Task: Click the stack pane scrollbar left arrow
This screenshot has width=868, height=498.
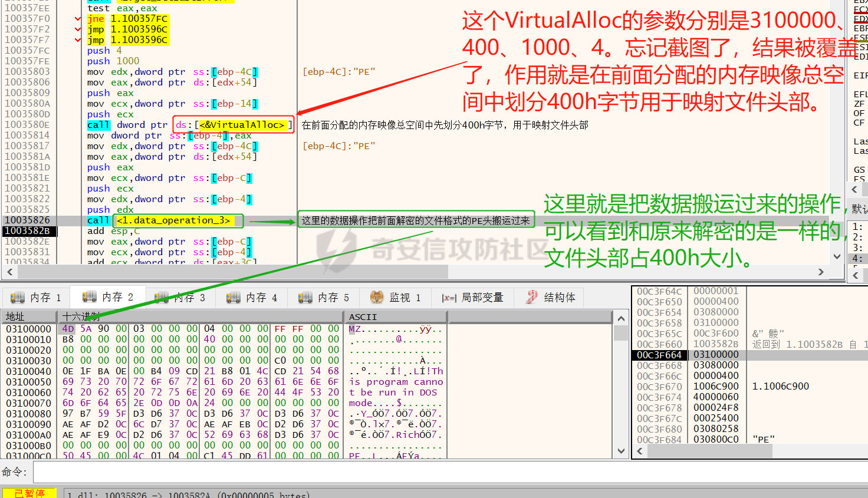Action: coord(639,451)
